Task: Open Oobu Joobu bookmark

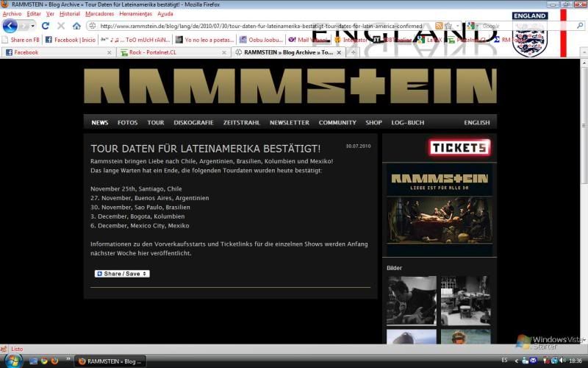Action: (x=261, y=40)
